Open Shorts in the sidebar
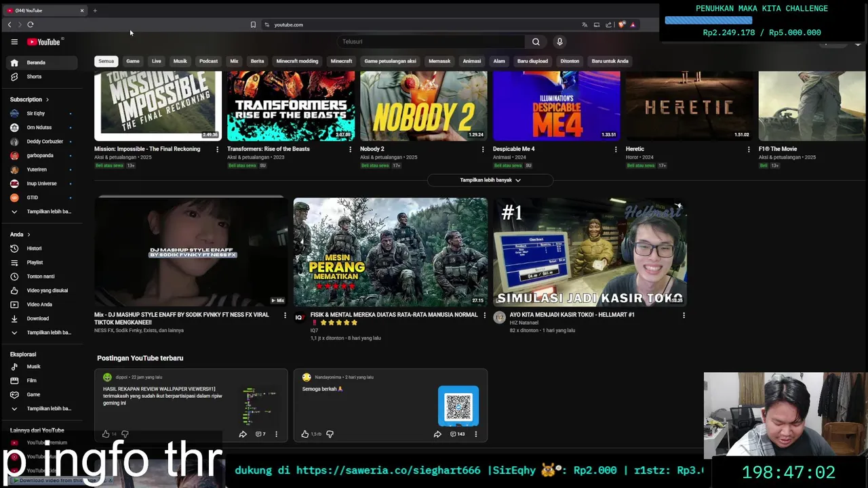Viewport: 868px width, 488px height. coord(41,77)
